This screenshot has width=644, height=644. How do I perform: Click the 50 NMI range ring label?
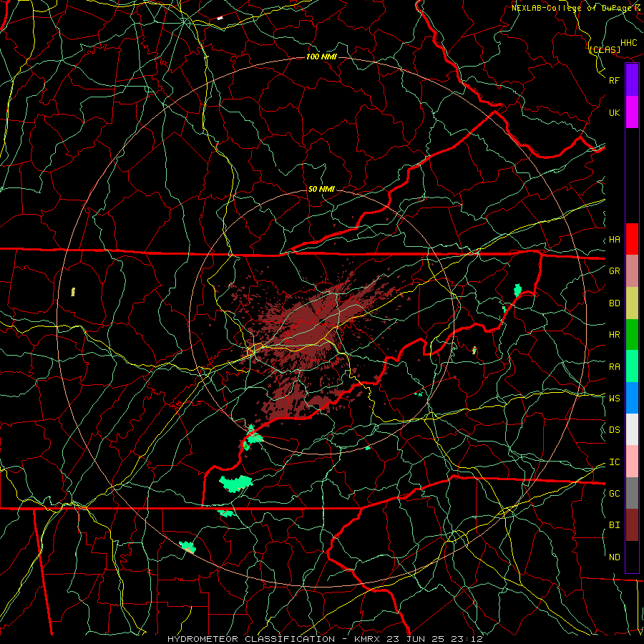point(321,190)
